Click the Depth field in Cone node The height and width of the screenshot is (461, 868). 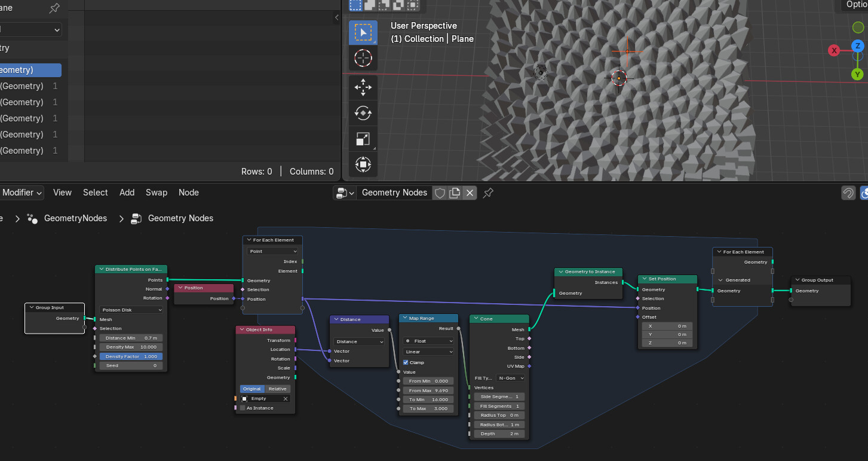click(x=499, y=433)
